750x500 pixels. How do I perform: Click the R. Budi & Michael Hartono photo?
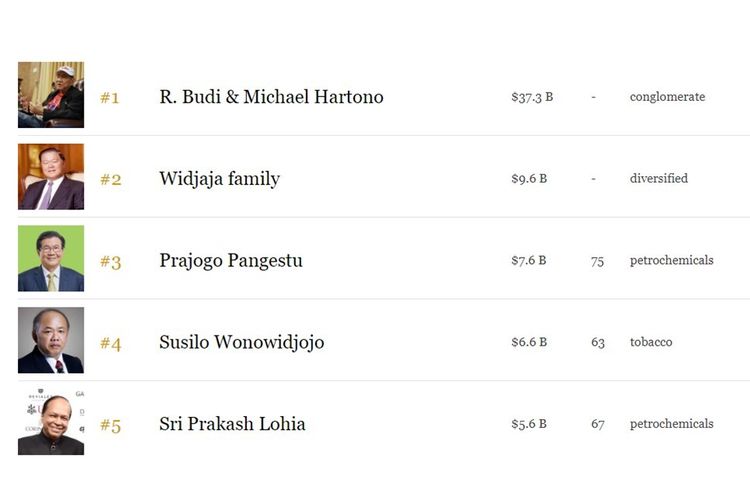click(51, 95)
